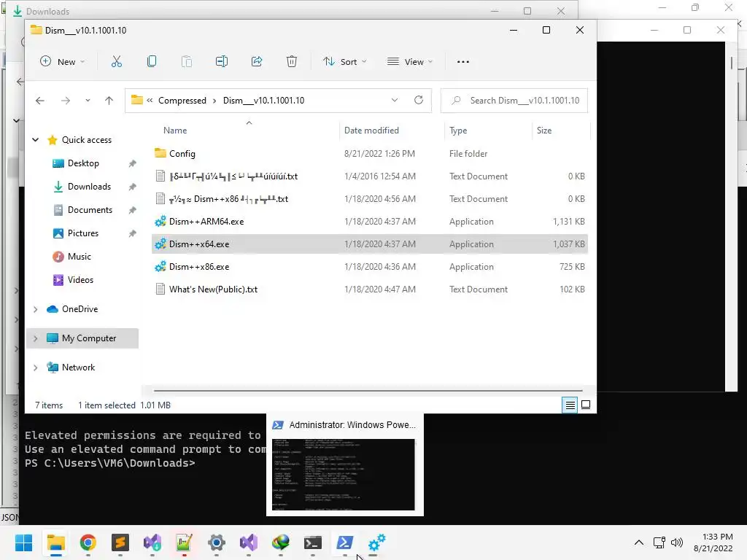Select Music in sidebar

pyautogui.click(x=79, y=257)
